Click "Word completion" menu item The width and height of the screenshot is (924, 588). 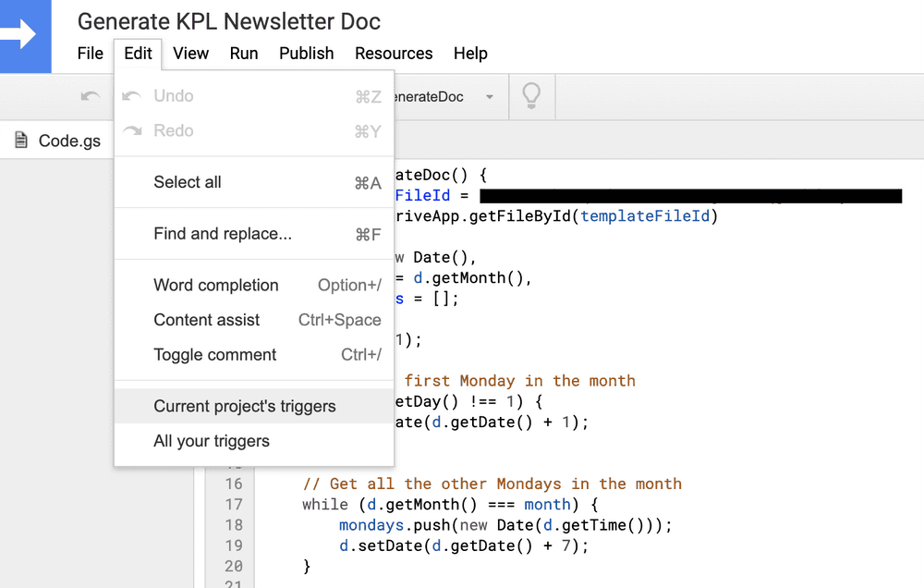215,286
